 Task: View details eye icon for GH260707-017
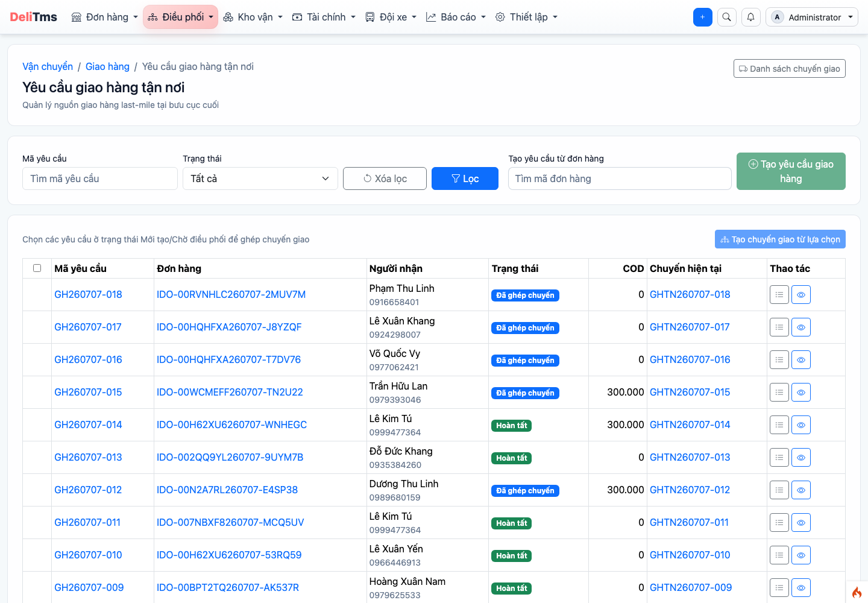801,327
